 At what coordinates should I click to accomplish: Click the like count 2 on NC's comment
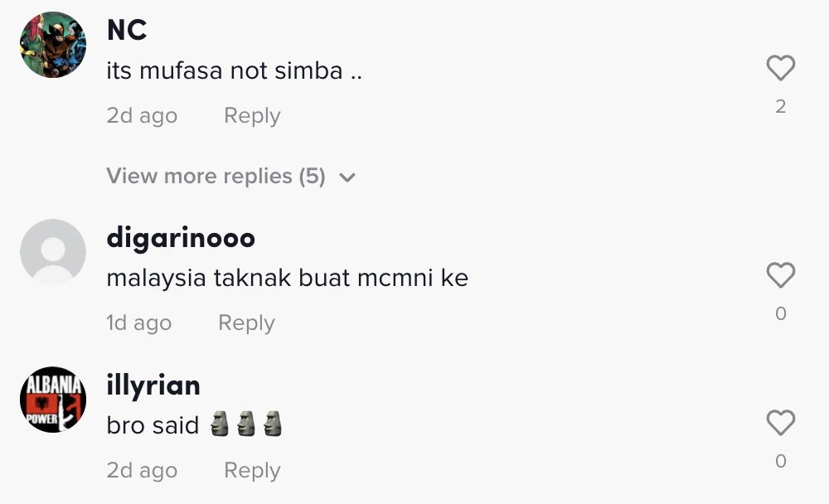tap(780, 106)
